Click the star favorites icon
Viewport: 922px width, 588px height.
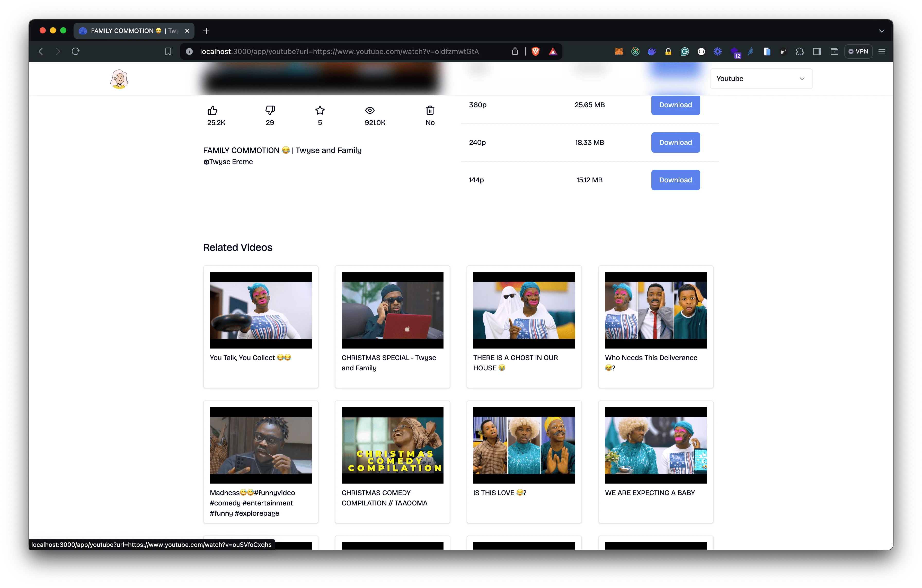[x=320, y=110]
